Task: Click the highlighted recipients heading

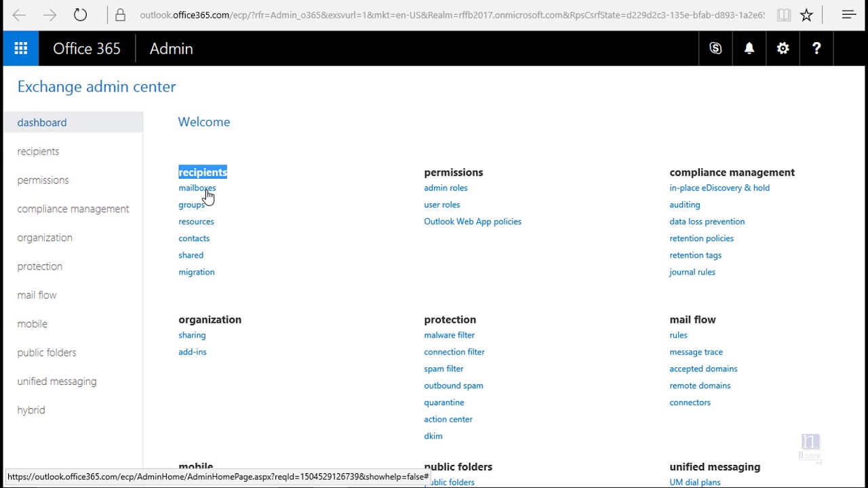Action: click(x=203, y=172)
